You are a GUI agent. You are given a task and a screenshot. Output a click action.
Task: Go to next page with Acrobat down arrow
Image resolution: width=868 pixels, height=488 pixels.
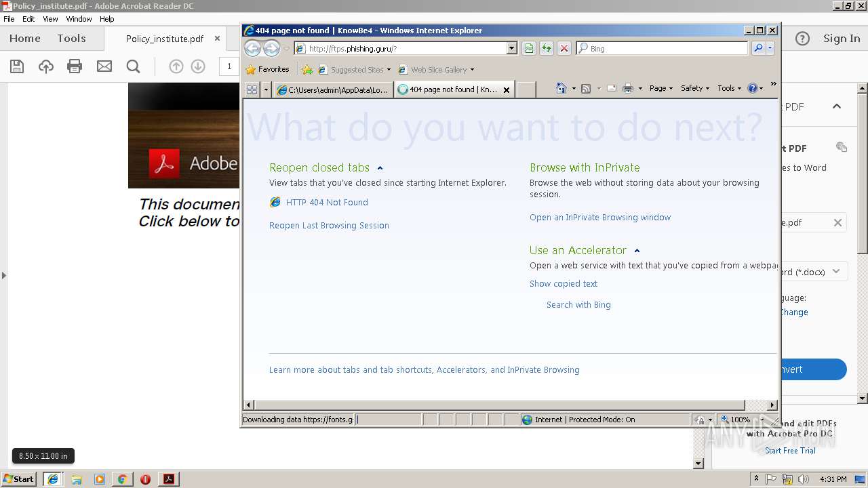tap(198, 66)
